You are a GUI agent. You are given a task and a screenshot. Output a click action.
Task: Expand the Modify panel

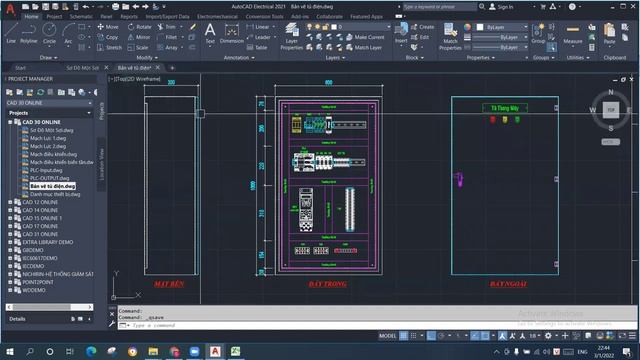(x=147, y=58)
